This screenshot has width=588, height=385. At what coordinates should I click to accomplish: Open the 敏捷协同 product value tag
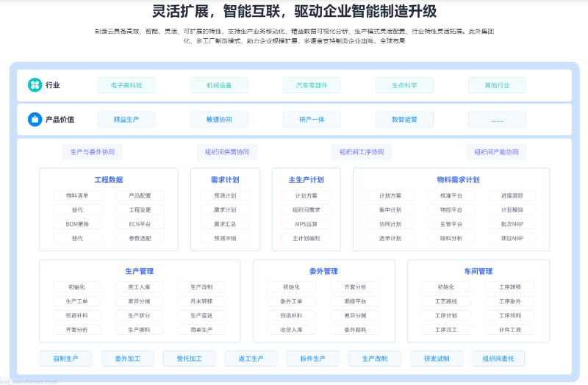pyautogui.click(x=219, y=120)
